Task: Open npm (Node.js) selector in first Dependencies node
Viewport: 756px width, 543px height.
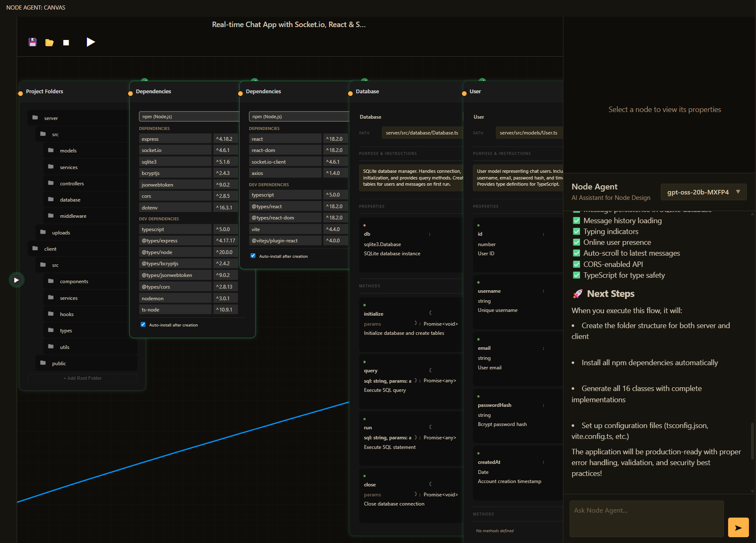Action: (188, 116)
